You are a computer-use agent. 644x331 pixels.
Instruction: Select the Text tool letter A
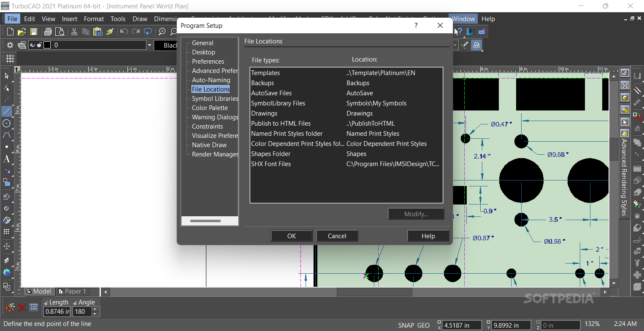pyautogui.click(x=6, y=159)
